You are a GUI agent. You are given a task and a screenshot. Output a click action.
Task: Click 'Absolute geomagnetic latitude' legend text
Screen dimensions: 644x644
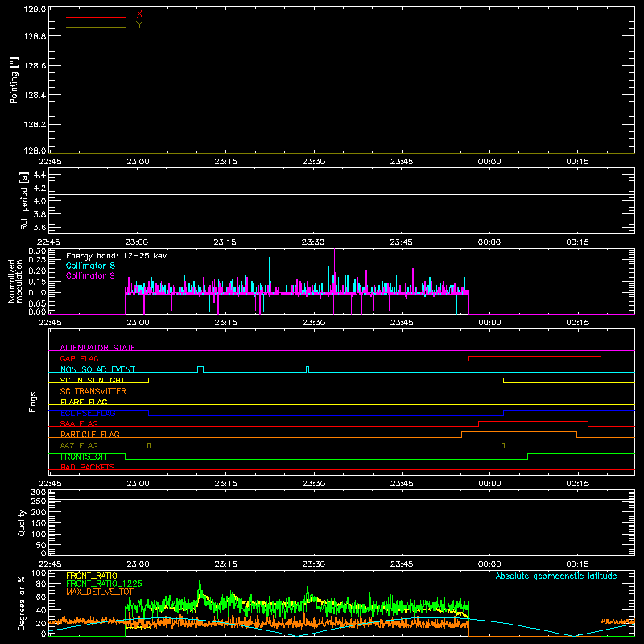click(x=556, y=576)
